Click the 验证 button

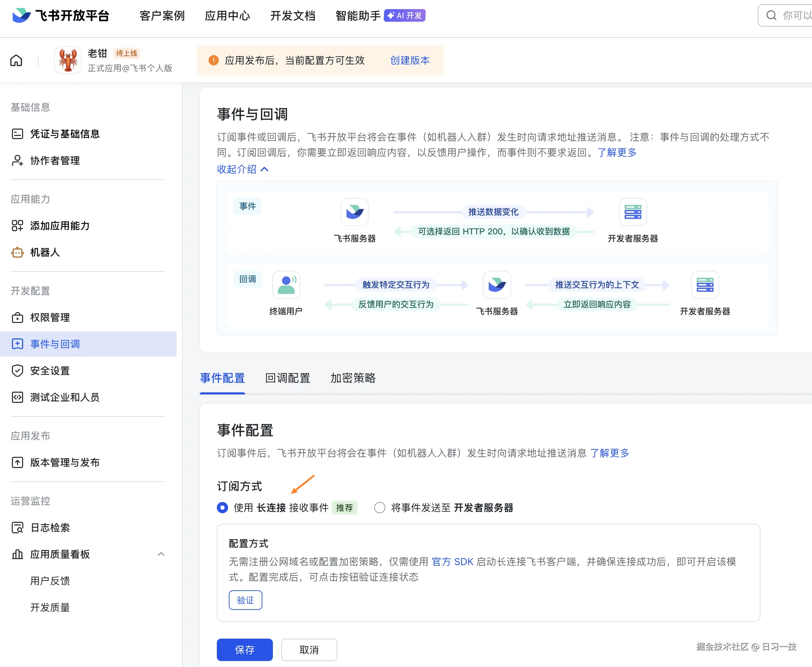pos(246,600)
